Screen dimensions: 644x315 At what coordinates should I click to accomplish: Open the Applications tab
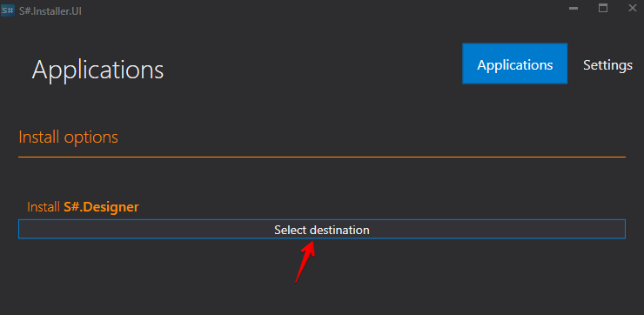click(x=514, y=64)
